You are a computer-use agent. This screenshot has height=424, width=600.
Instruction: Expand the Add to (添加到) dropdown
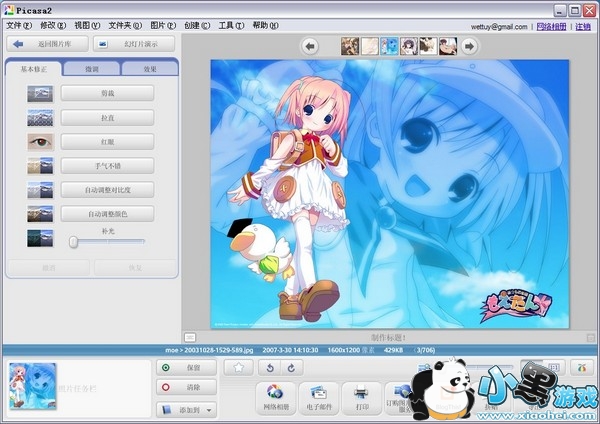(x=186, y=409)
